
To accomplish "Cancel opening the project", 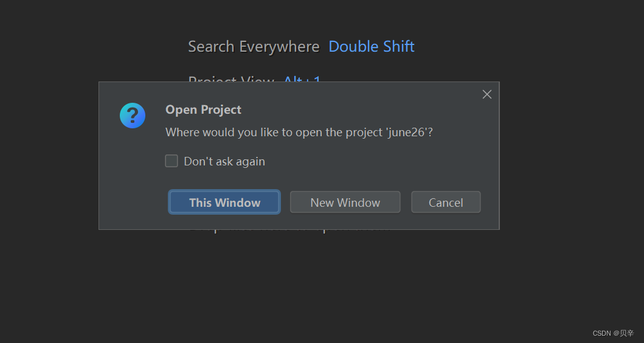I will (x=446, y=202).
